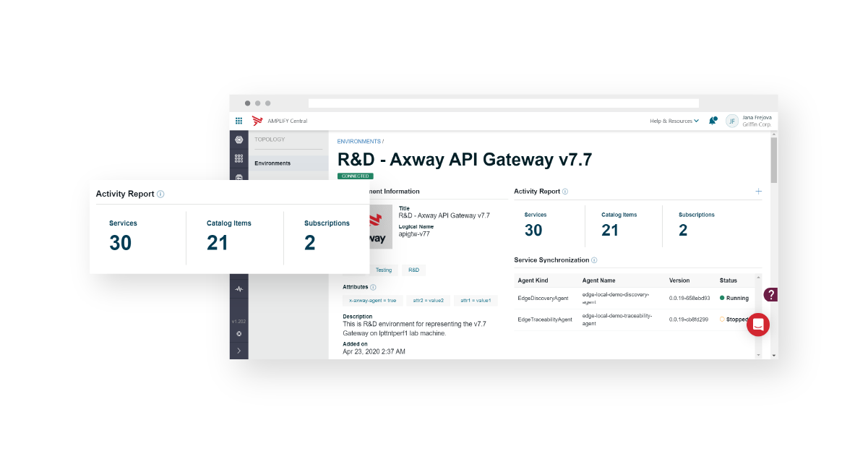Open the notifications bell
The width and height of the screenshot is (868, 454).
point(713,121)
